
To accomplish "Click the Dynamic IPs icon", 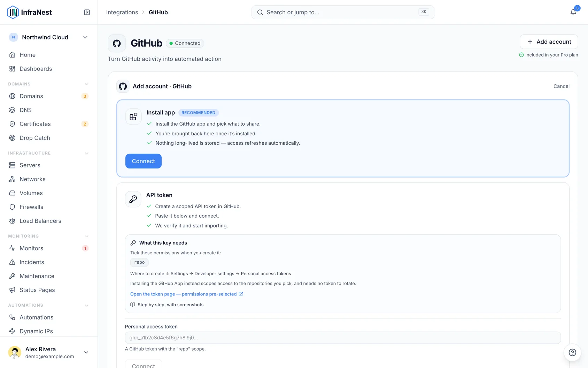I will pos(12,331).
